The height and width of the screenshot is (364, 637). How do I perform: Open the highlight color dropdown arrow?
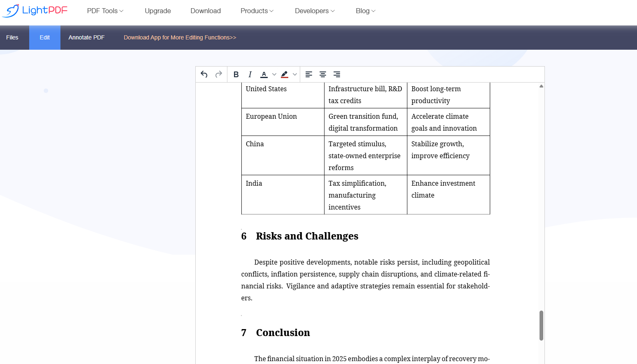click(x=294, y=74)
